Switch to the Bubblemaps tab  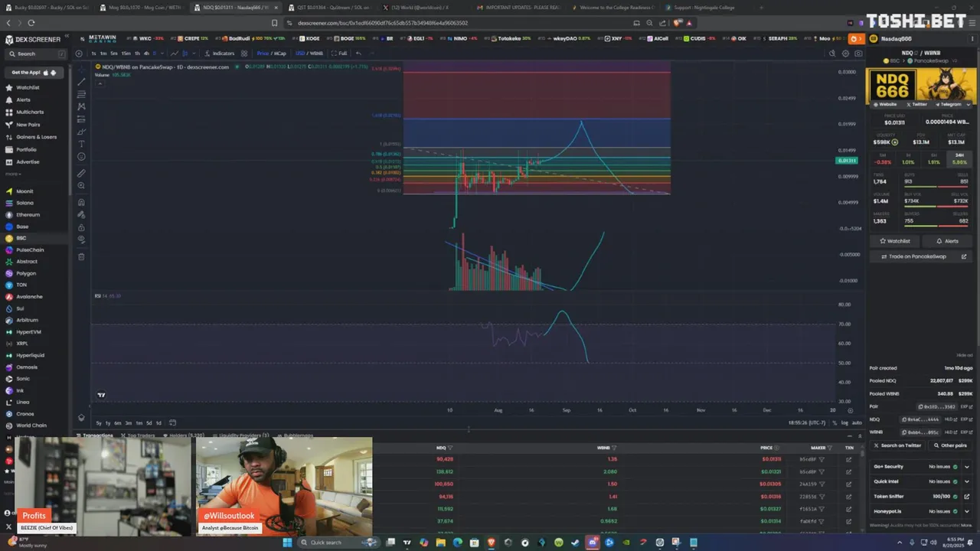coord(295,435)
